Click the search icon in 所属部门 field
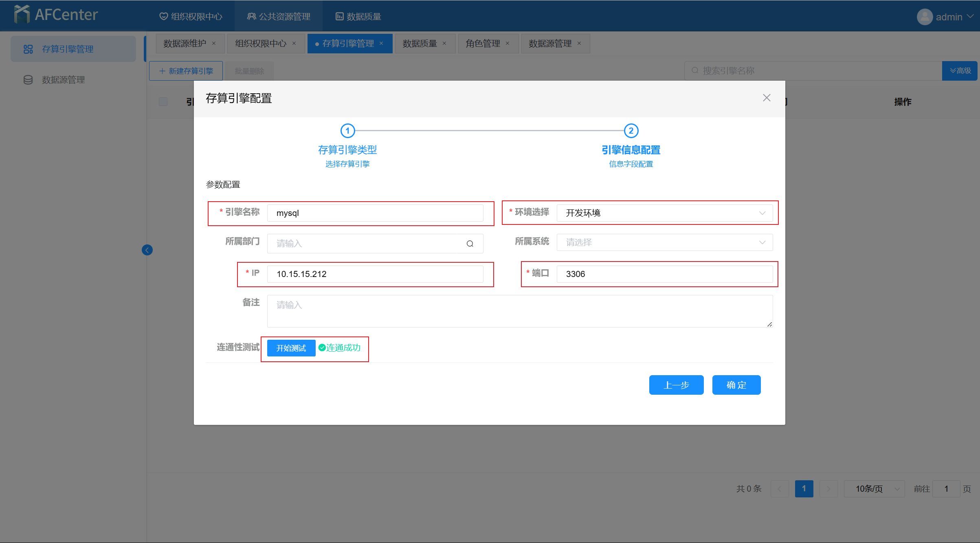 click(x=470, y=244)
